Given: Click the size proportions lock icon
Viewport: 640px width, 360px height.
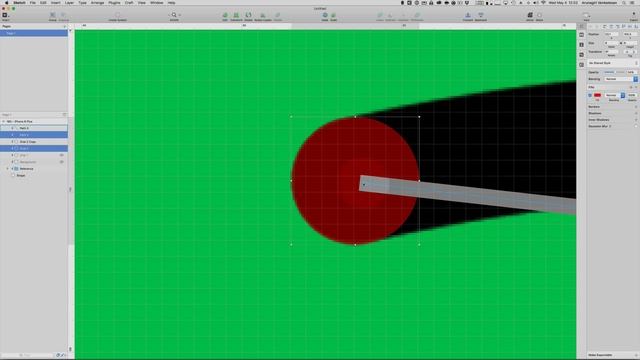Looking at the screenshot, I should click(x=621, y=43).
